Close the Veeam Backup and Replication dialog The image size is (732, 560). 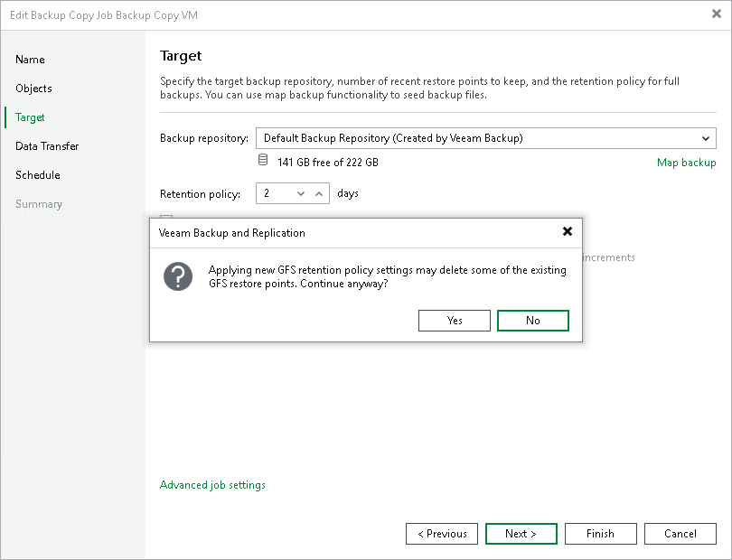point(568,231)
